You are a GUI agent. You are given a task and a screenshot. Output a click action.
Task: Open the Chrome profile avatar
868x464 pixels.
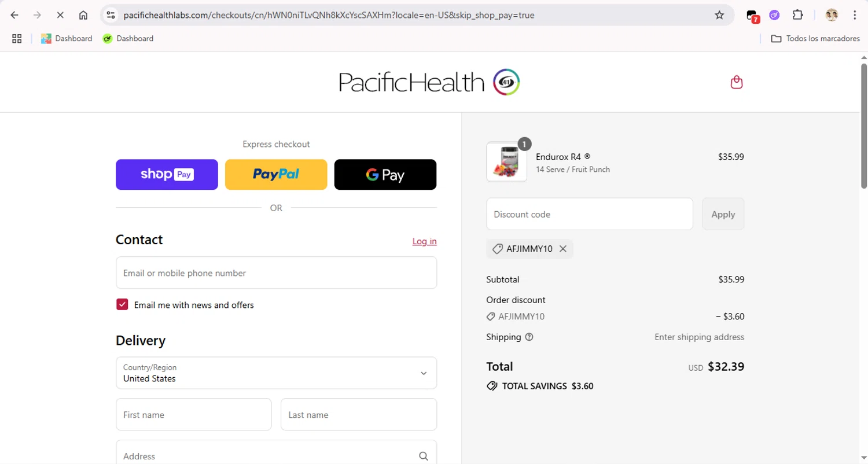pos(832,15)
